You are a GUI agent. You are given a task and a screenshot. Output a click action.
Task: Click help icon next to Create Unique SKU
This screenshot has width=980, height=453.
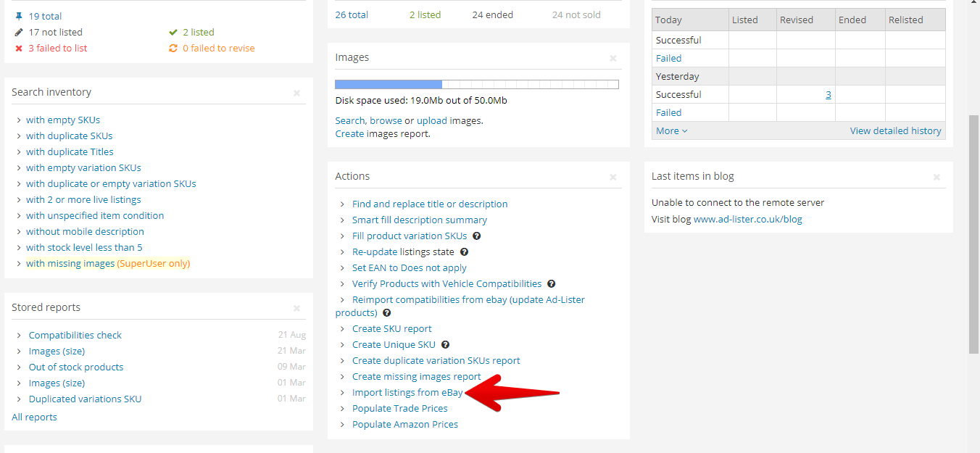pyautogui.click(x=445, y=345)
